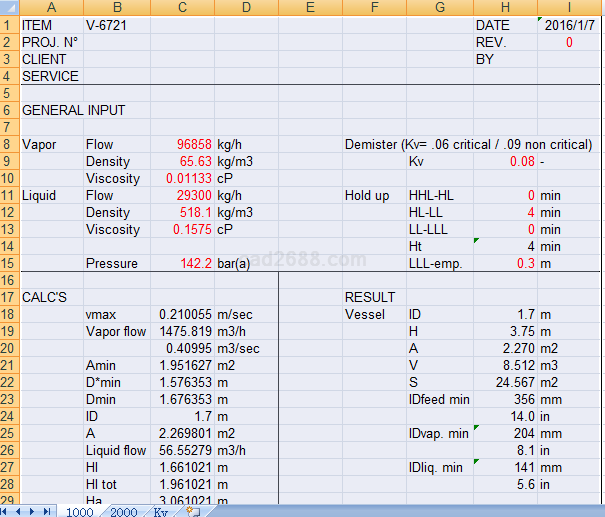Select column C header
This screenshot has height=517, width=605.
[x=181, y=8]
